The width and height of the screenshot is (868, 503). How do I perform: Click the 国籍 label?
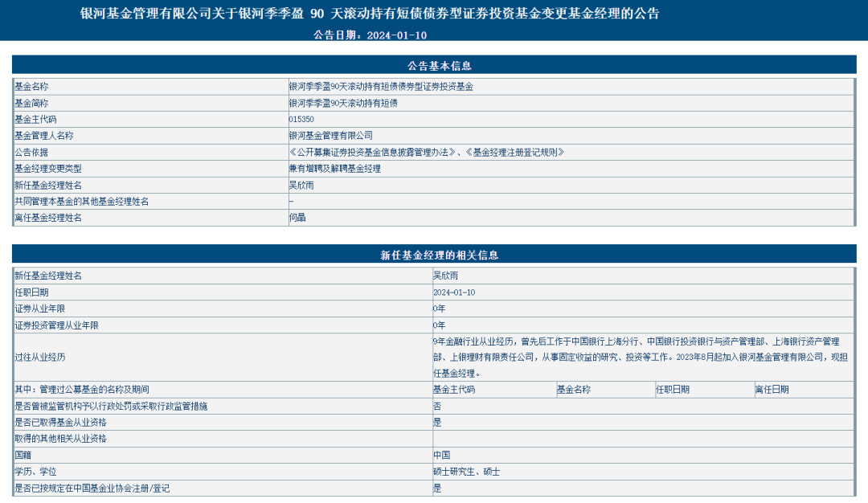(x=23, y=456)
